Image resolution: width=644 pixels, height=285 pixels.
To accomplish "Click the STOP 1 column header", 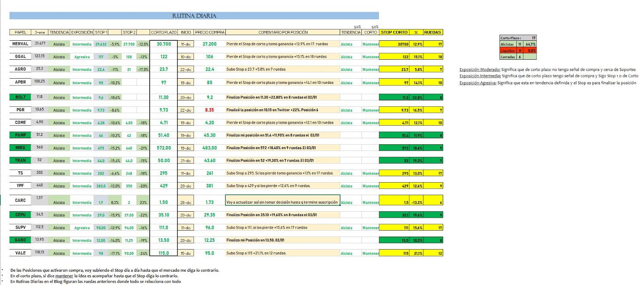I will [101, 32].
